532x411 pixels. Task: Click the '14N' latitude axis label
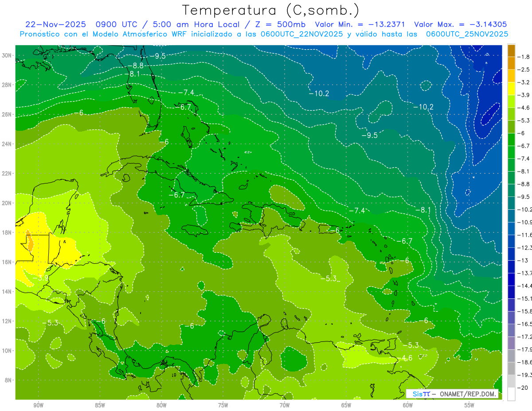6,292
